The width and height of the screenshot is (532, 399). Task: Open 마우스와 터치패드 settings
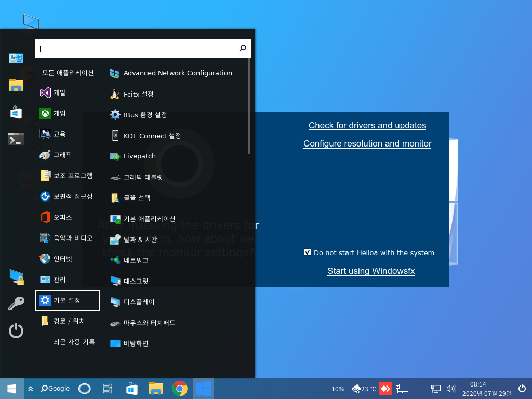point(143,322)
